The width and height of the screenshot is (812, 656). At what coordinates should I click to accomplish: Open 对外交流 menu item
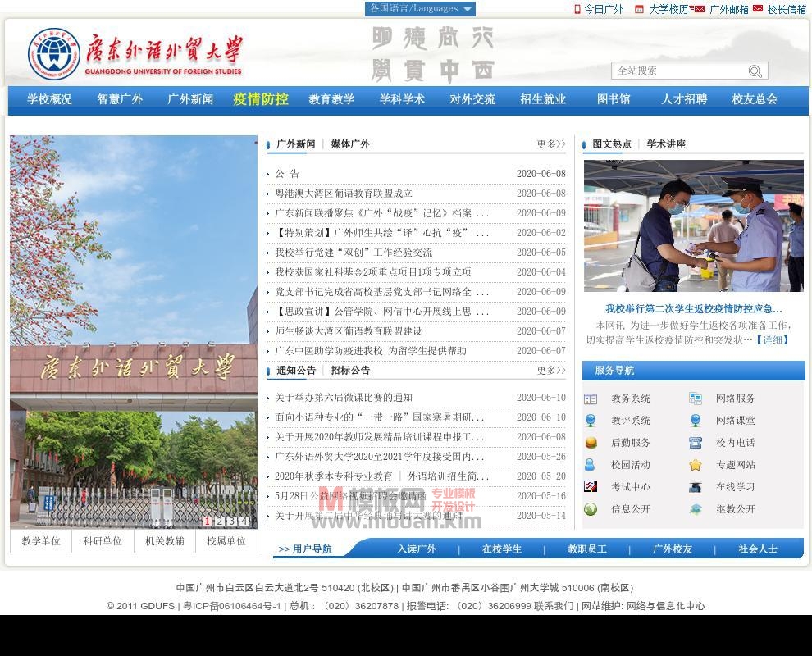click(x=472, y=99)
